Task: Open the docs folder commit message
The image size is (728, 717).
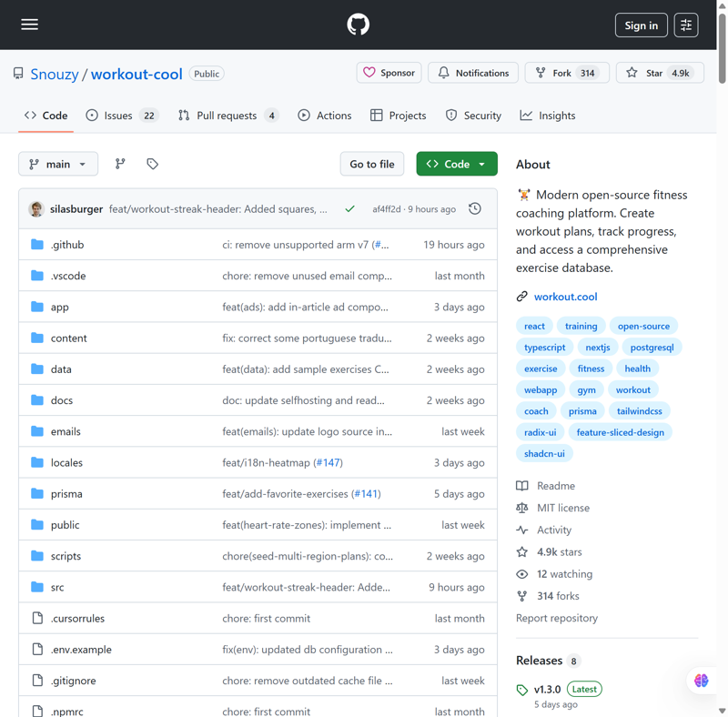Action: pos(303,400)
